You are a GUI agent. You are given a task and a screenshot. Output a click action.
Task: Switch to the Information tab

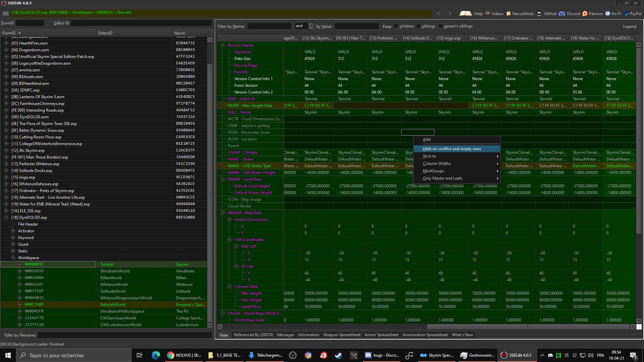309,335
